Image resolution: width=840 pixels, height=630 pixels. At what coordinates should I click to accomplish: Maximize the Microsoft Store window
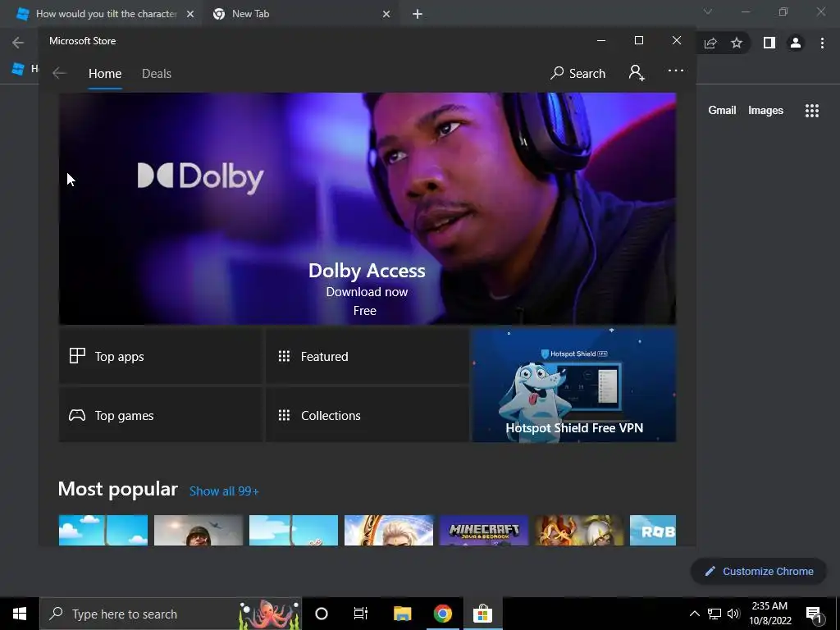638,41
